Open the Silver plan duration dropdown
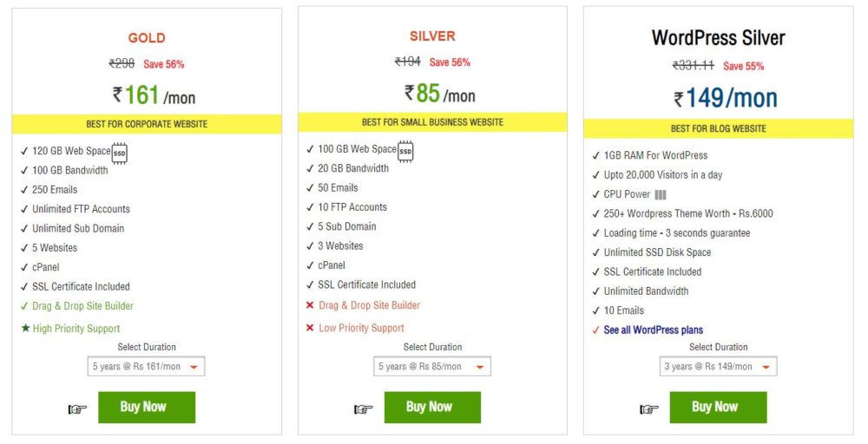The width and height of the screenshot is (868, 444). point(431,367)
